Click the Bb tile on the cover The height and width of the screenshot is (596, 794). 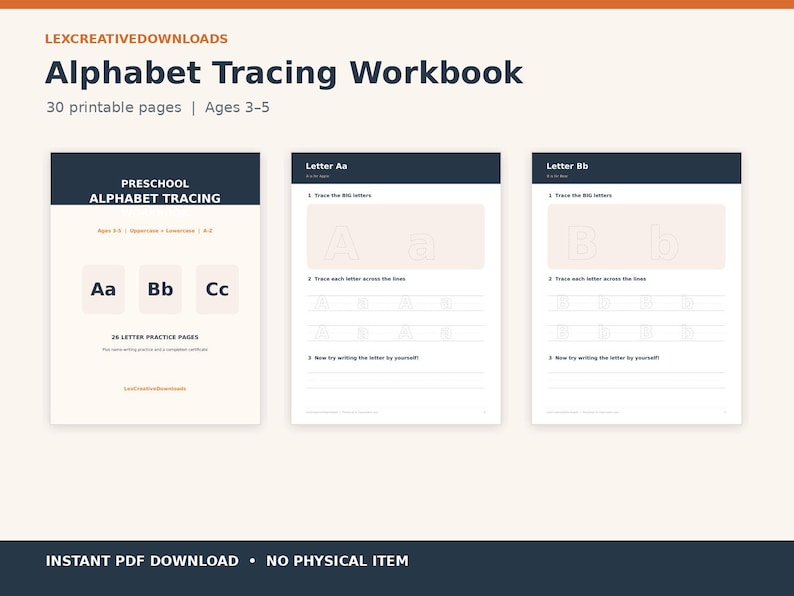[160, 289]
